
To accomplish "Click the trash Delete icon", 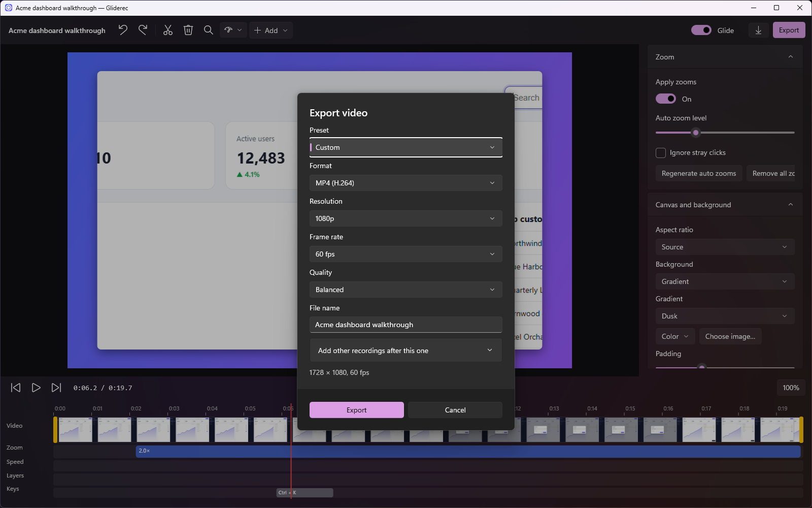I will (188, 30).
